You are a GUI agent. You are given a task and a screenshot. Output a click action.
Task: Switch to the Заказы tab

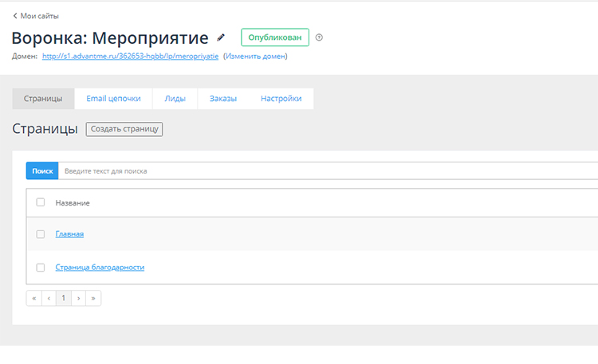[222, 99]
